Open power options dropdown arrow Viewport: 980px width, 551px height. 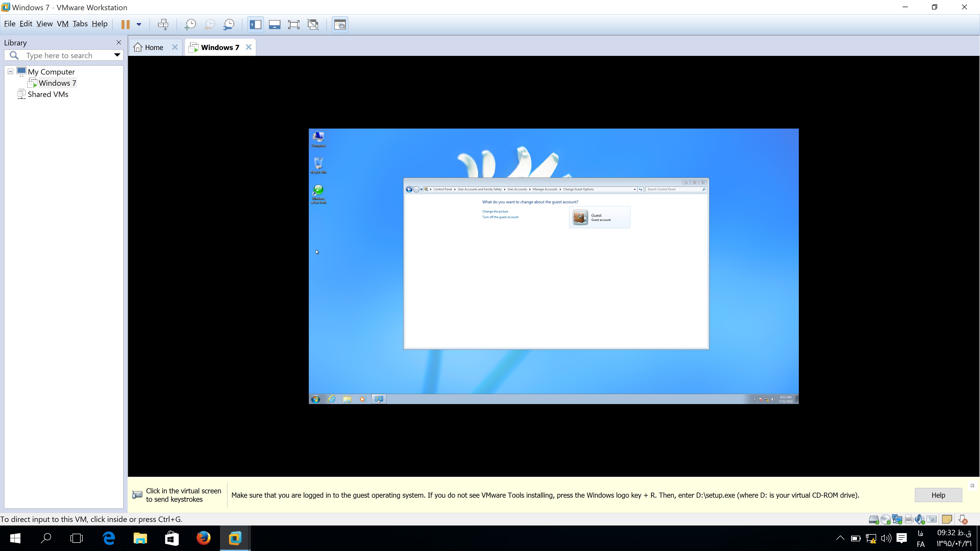pyautogui.click(x=139, y=24)
